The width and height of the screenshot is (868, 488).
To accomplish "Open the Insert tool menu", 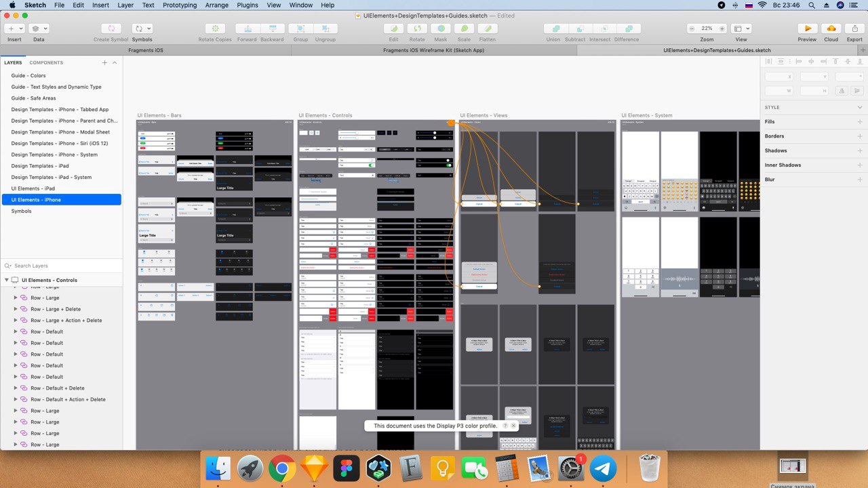I will tap(14, 28).
